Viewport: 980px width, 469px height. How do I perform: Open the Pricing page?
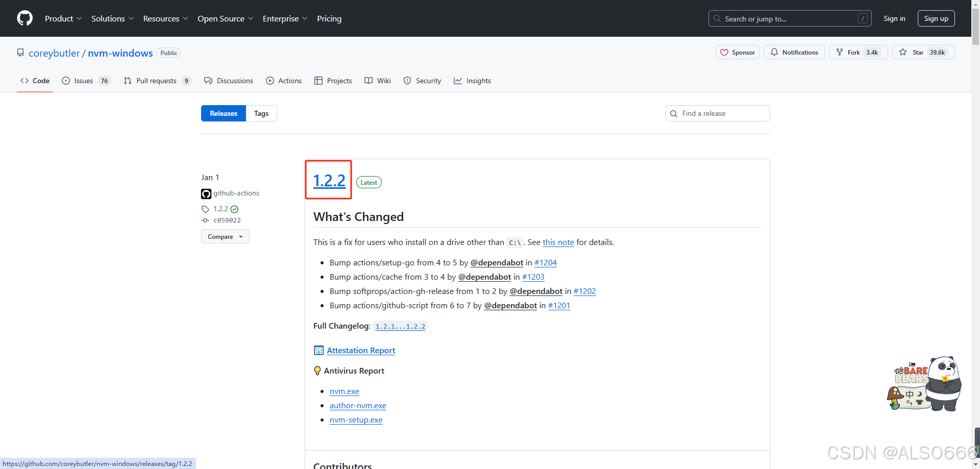pos(329,18)
